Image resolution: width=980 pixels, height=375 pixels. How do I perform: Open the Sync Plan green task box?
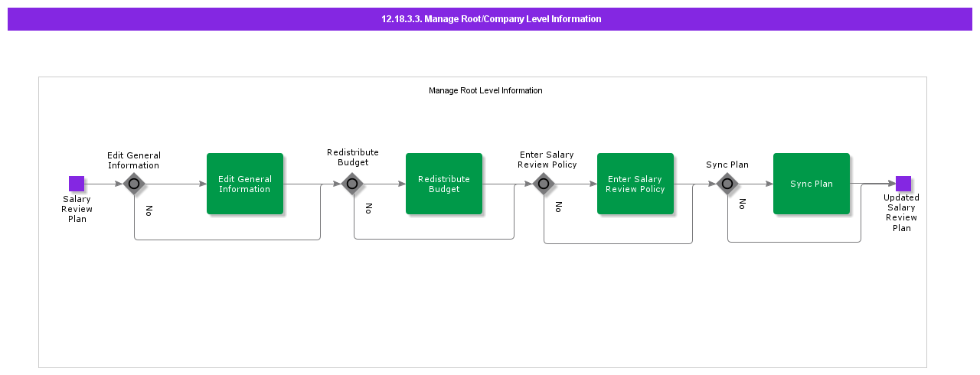[x=812, y=184]
